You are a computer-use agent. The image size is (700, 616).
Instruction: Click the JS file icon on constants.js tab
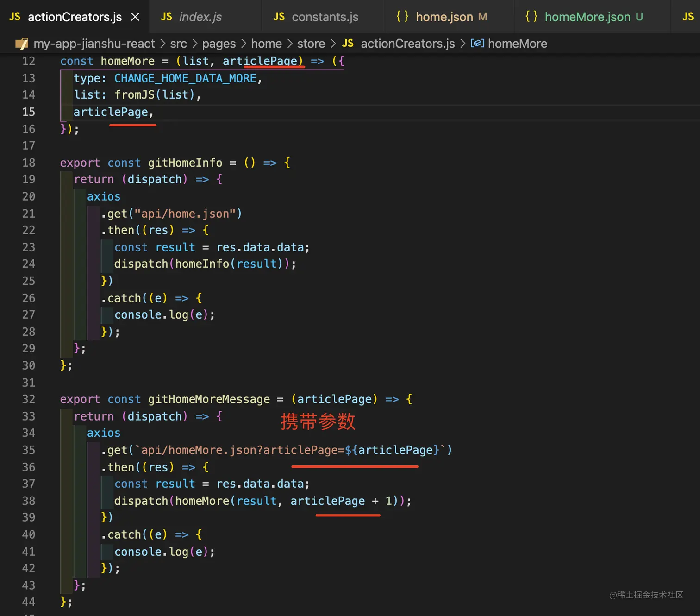[279, 17]
